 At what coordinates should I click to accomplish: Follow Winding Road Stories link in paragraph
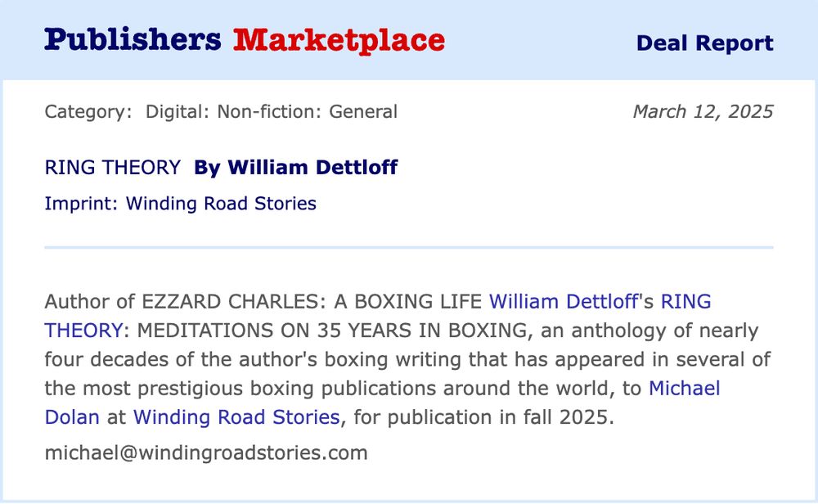coord(236,416)
